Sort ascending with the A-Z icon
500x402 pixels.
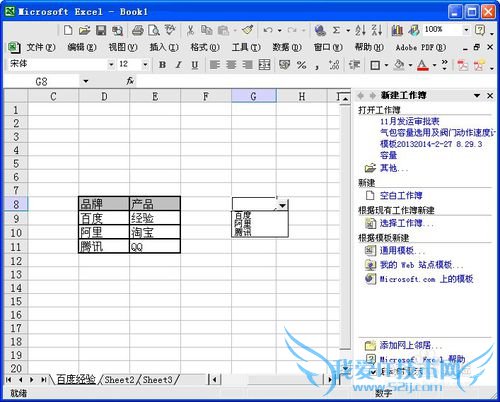click(360, 30)
